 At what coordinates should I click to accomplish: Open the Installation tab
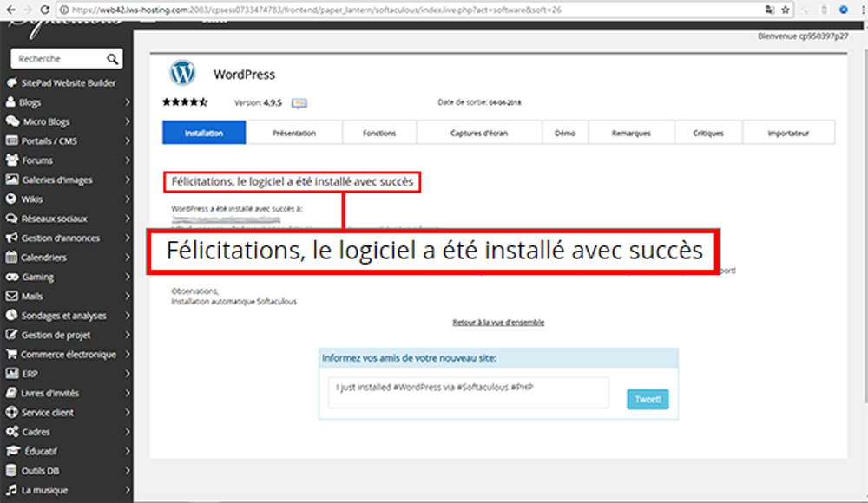(x=204, y=133)
